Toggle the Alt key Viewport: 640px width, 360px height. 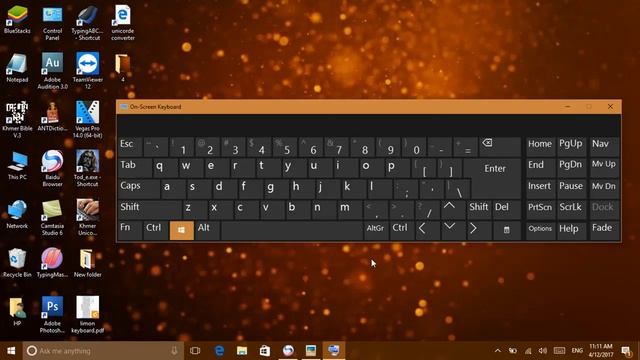pyautogui.click(x=207, y=230)
